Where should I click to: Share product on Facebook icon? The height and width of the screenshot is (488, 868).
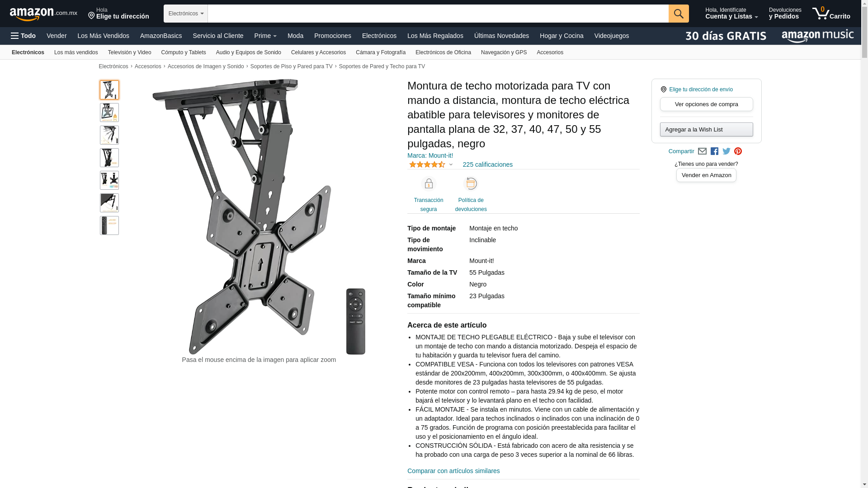tap(714, 151)
